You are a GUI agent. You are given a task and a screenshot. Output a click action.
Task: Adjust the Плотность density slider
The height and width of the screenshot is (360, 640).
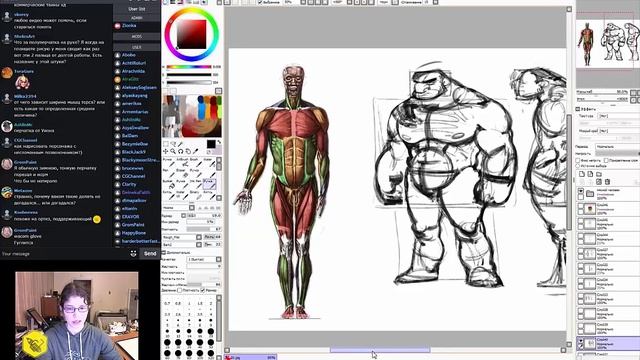(204, 229)
